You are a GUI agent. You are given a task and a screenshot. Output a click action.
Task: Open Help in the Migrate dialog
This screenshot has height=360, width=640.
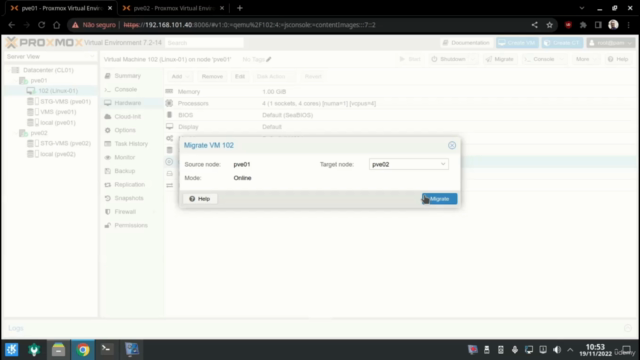coord(200,199)
